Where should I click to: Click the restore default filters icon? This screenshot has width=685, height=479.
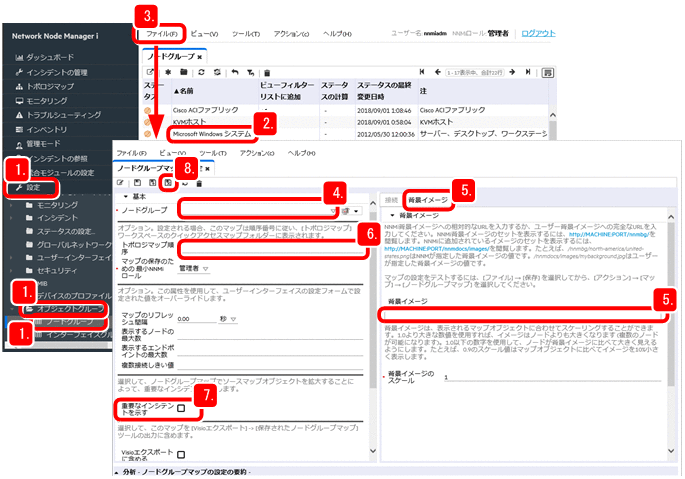coord(250,73)
